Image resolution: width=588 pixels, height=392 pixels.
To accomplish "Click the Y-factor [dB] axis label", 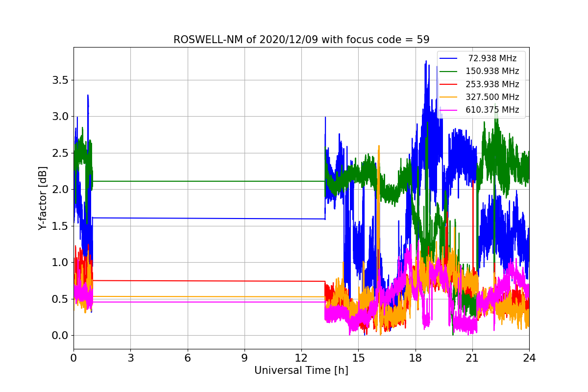I will (43, 198).
